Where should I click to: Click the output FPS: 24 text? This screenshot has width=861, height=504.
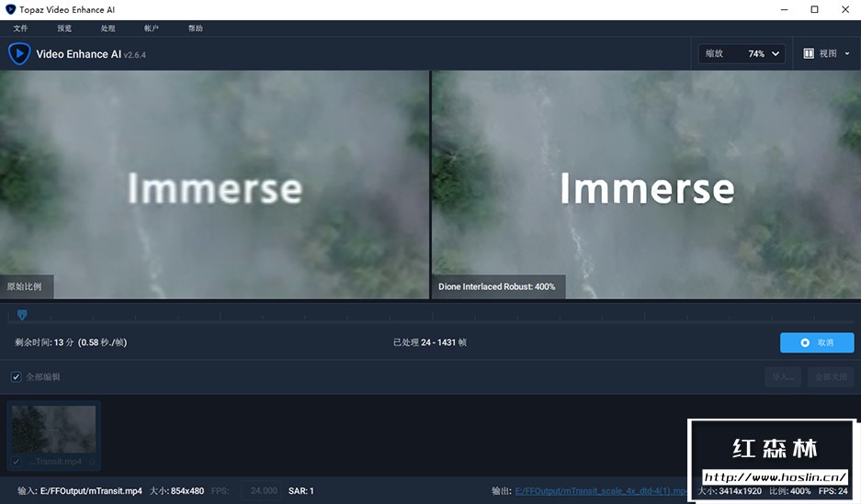click(x=833, y=491)
